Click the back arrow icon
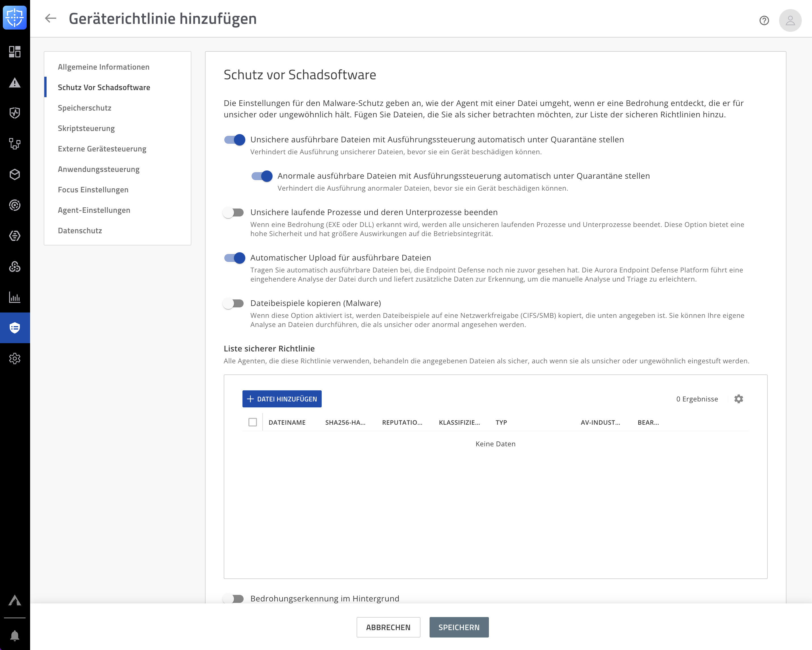Viewport: 812px width, 650px height. click(x=50, y=18)
